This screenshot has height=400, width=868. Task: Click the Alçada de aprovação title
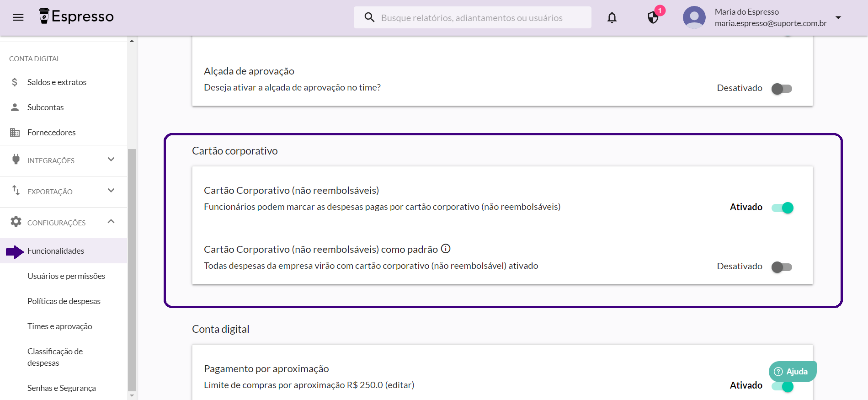[249, 71]
